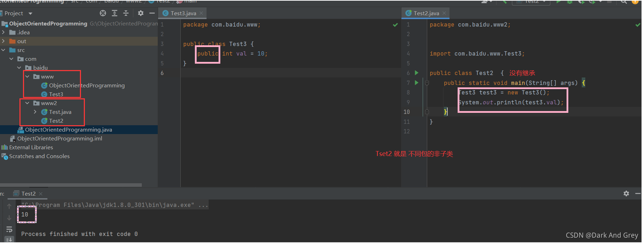
Task: Select the baidu package
Action: (x=40, y=68)
